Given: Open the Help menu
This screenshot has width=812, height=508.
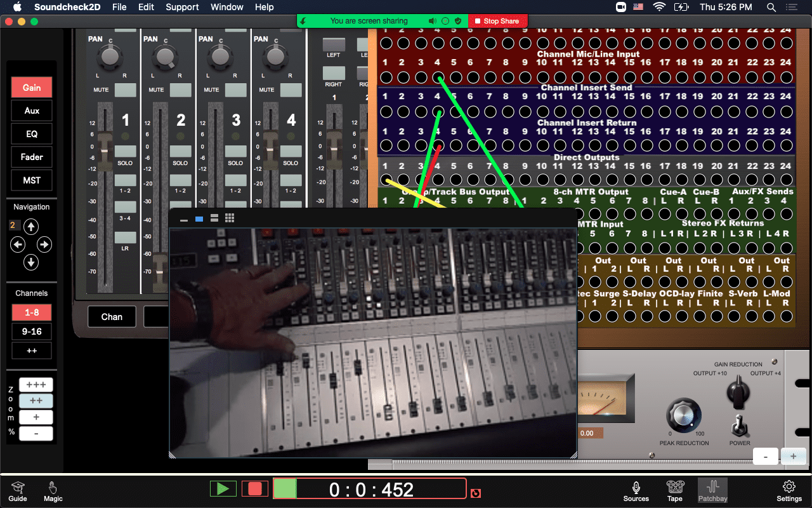Looking at the screenshot, I should pos(265,7).
